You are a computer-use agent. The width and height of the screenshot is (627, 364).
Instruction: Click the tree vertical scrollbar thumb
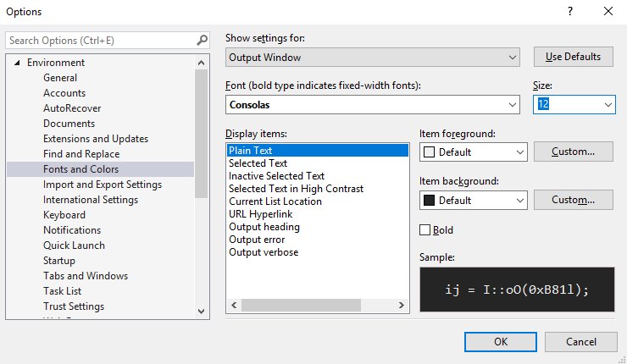[x=201, y=134]
